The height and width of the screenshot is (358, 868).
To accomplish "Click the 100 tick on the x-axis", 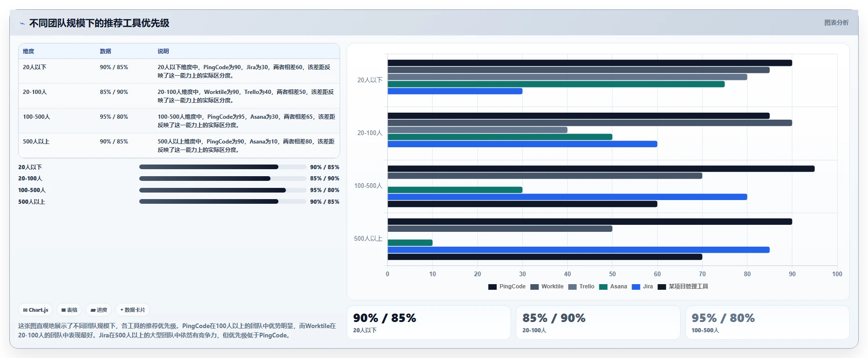I will (837, 274).
